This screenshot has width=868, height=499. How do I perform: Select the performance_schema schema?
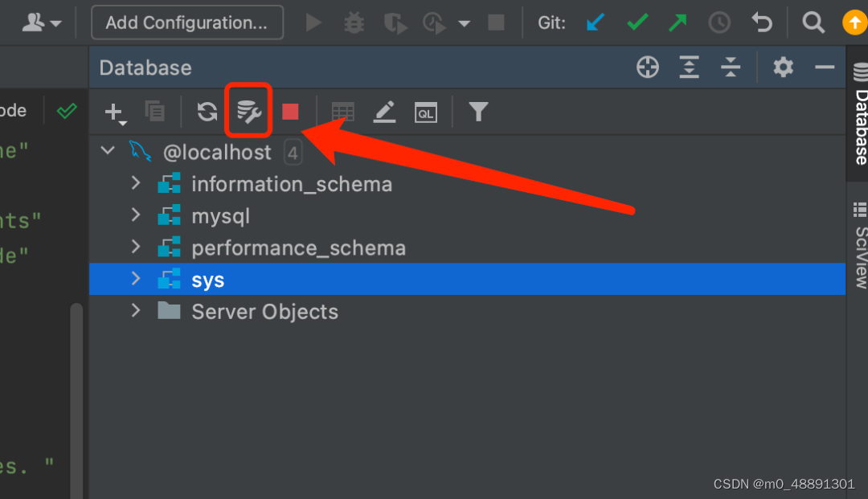point(298,248)
